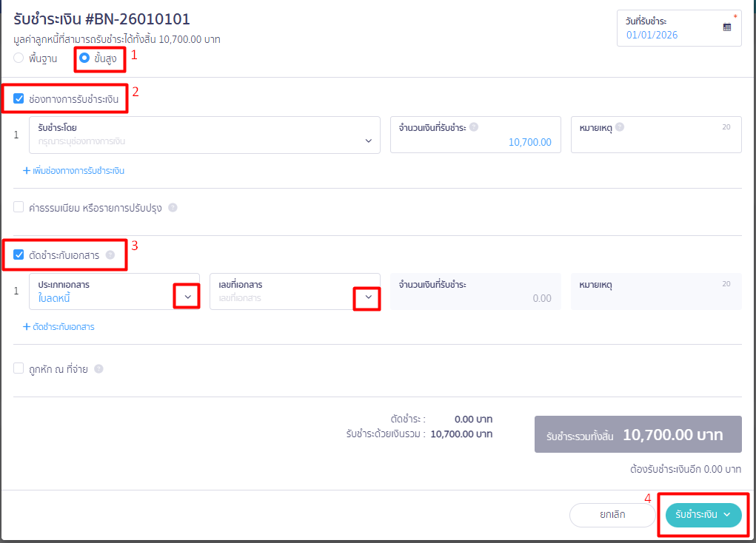
Task: Click help icon next to จำนวนเงินที่รับชำระ
Action: coord(474,127)
